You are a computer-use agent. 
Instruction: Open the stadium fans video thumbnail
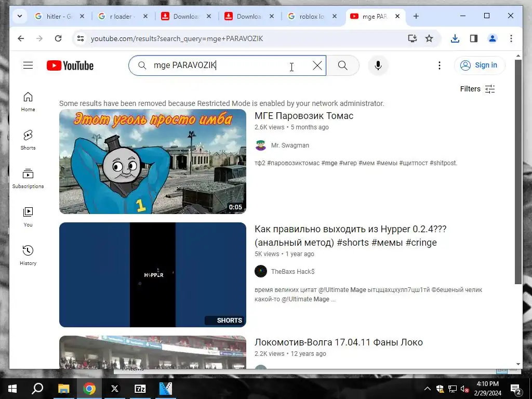(153, 352)
